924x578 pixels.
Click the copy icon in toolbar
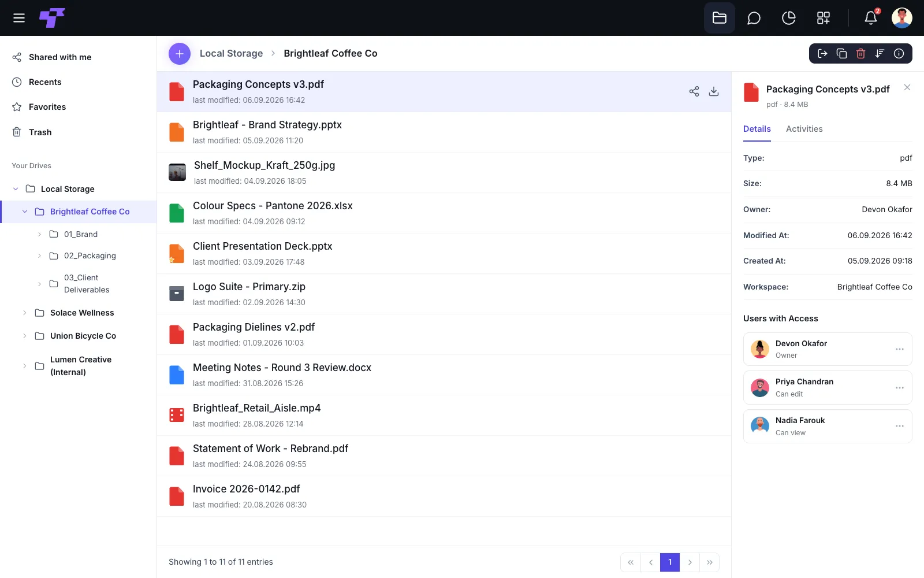click(841, 54)
